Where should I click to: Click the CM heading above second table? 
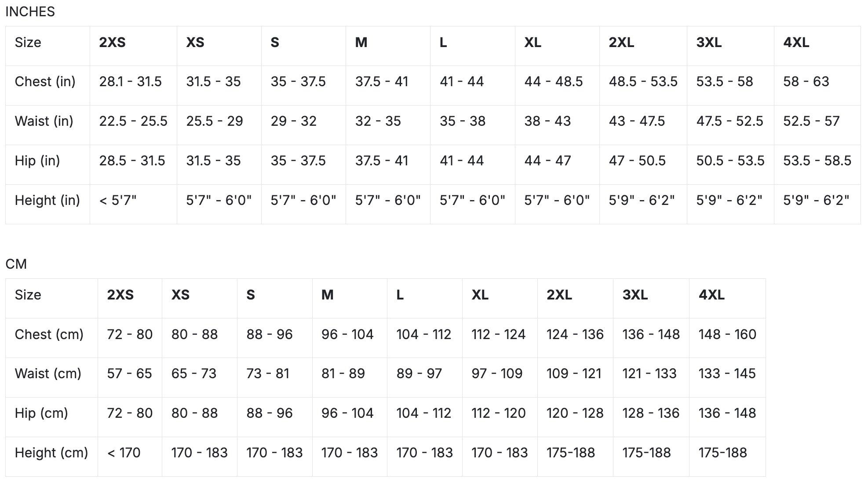click(16, 264)
